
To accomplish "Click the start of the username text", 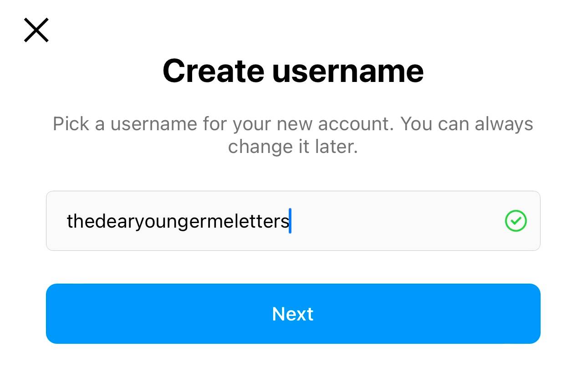I will [x=69, y=221].
